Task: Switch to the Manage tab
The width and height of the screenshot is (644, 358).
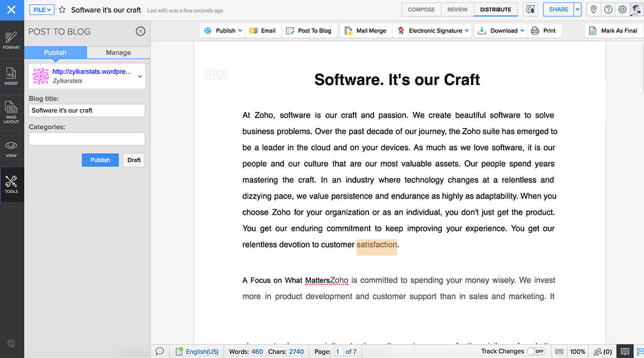Action: tap(118, 53)
